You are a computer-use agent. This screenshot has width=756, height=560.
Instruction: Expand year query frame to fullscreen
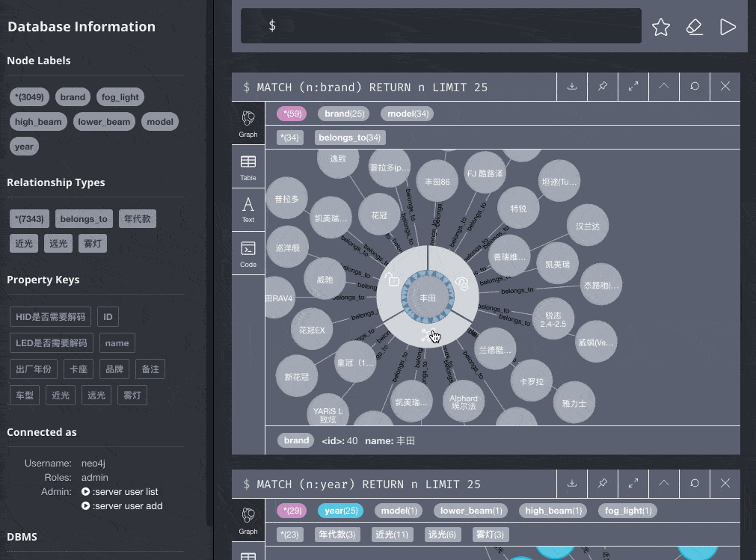633,484
